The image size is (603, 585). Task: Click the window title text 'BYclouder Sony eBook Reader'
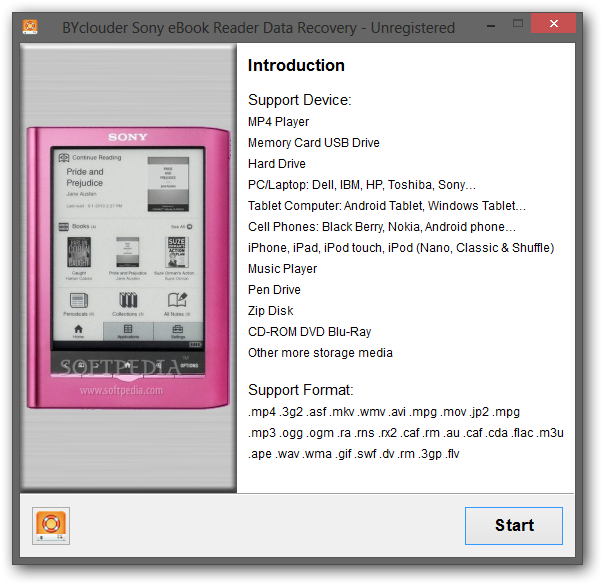(x=258, y=28)
